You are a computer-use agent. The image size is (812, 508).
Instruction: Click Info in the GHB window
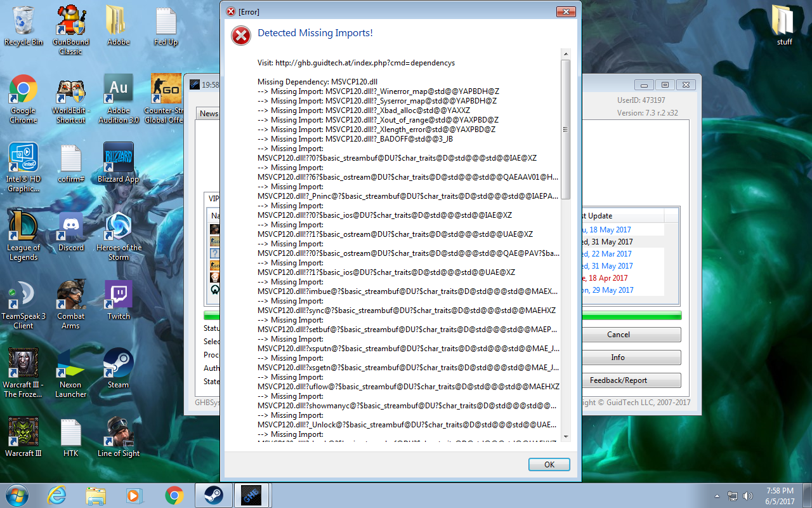pyautogui.click(x=618, y=358)
